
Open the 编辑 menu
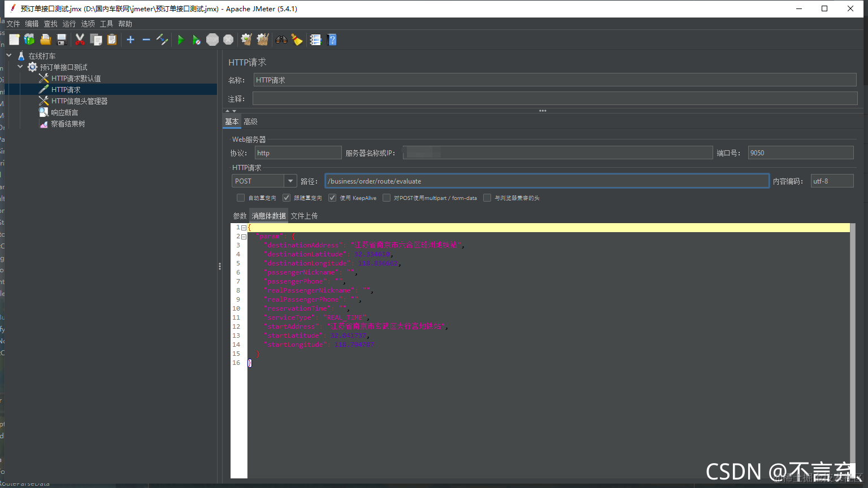pyautogui.click(x=32, y=24)
